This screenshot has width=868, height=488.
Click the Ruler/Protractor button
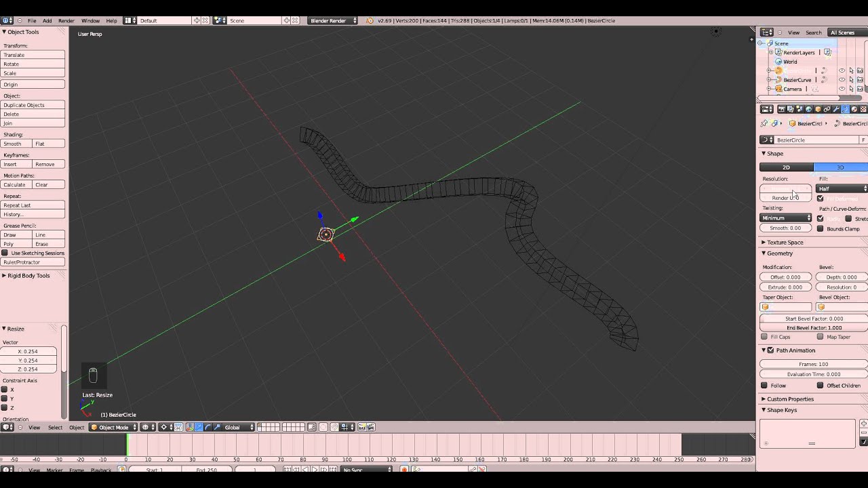coord(33,262)
